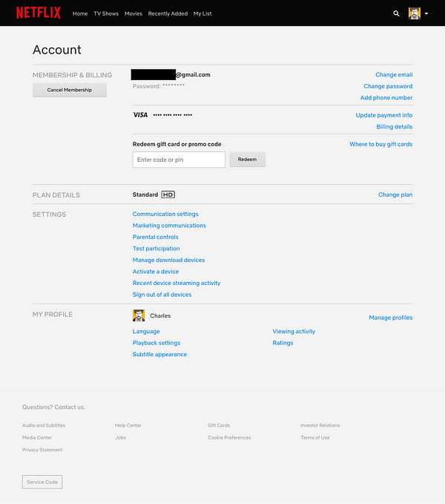Open TV Shows from the top navigation

106,13
